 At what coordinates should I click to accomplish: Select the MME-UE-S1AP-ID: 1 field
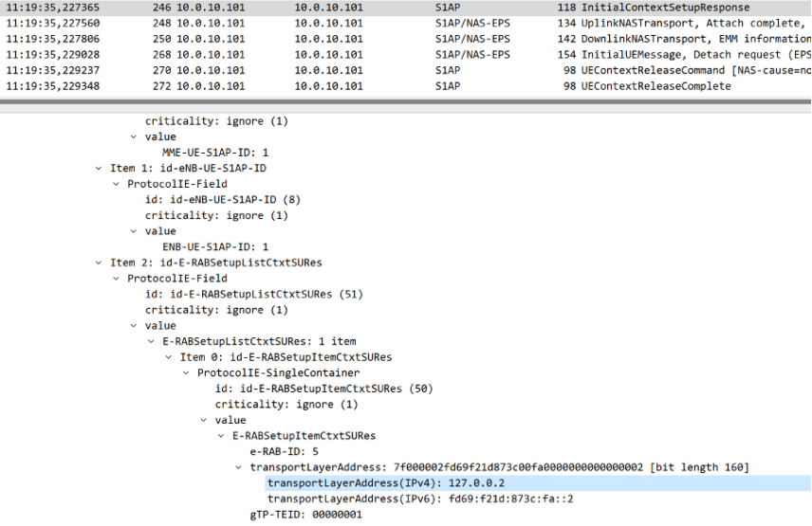click(x=216, y=153)
